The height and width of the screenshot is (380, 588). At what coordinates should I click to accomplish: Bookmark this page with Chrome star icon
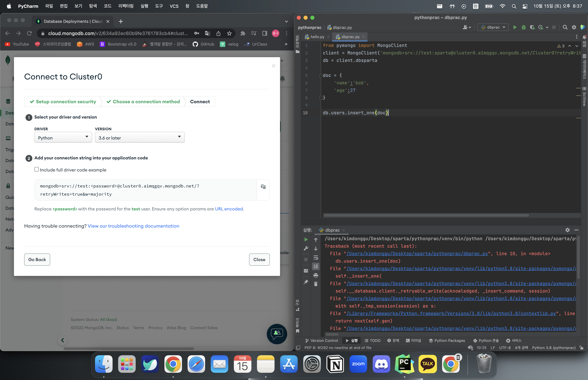click(229, 33)
